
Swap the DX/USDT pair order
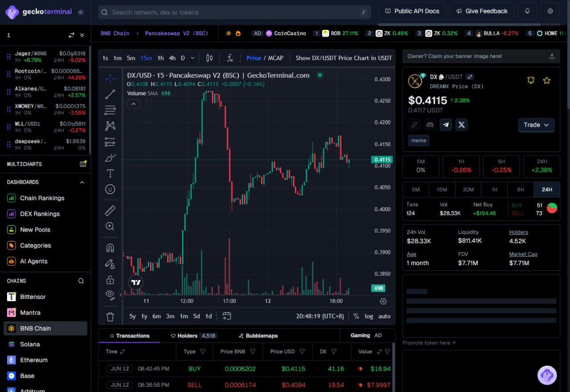(470, 76)
